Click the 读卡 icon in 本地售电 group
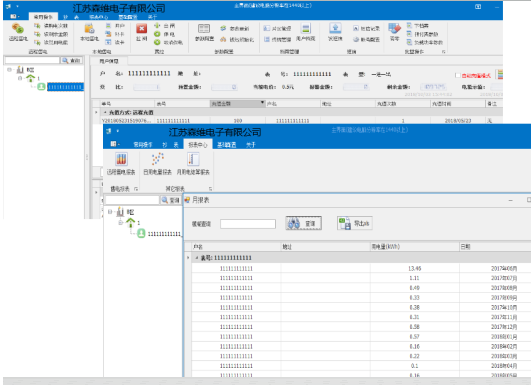 (108, 42)
